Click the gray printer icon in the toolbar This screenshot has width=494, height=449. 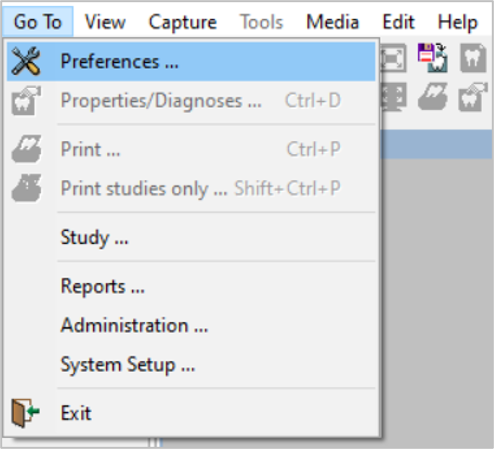coord(433,97)
